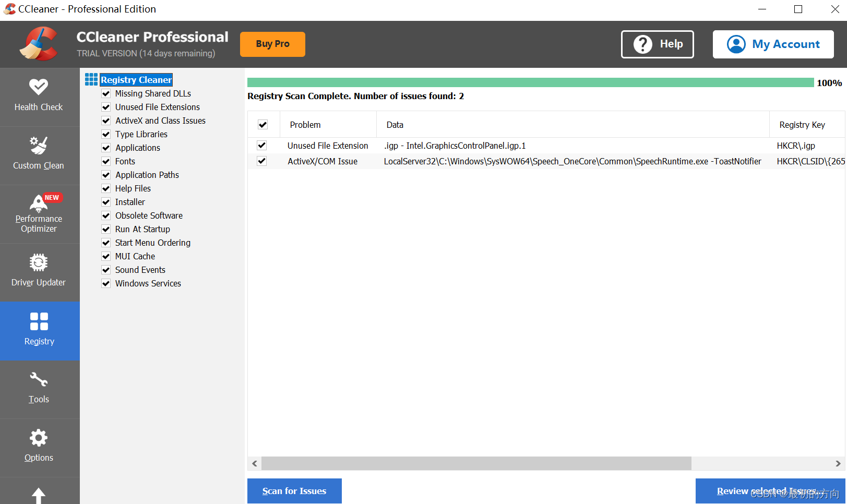Maximize the CCleaner window
The width and height of the screenshot is (847, 504).
[x=798, y=9]
